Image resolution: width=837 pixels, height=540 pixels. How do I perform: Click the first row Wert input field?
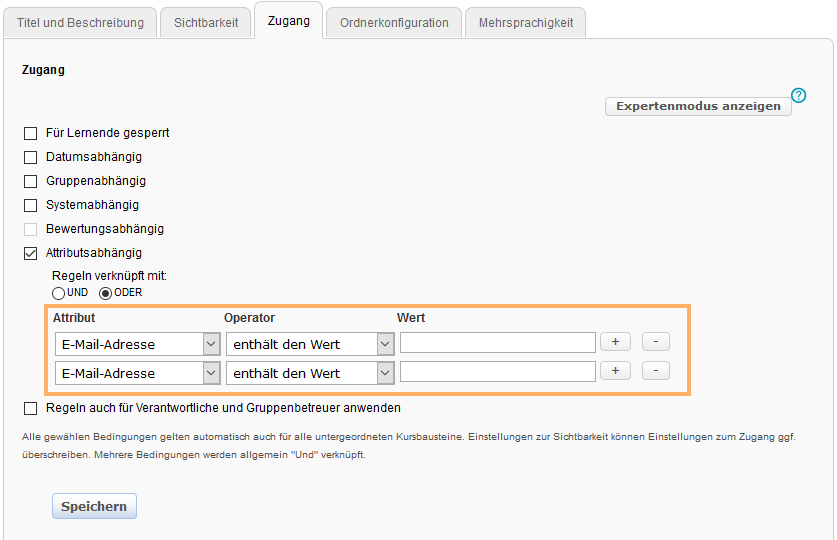coord(497,343)
